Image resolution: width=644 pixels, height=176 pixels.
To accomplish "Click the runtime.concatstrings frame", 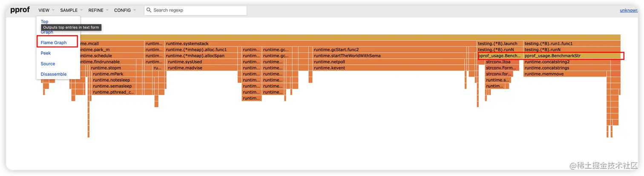I will (x=567, y=68).
